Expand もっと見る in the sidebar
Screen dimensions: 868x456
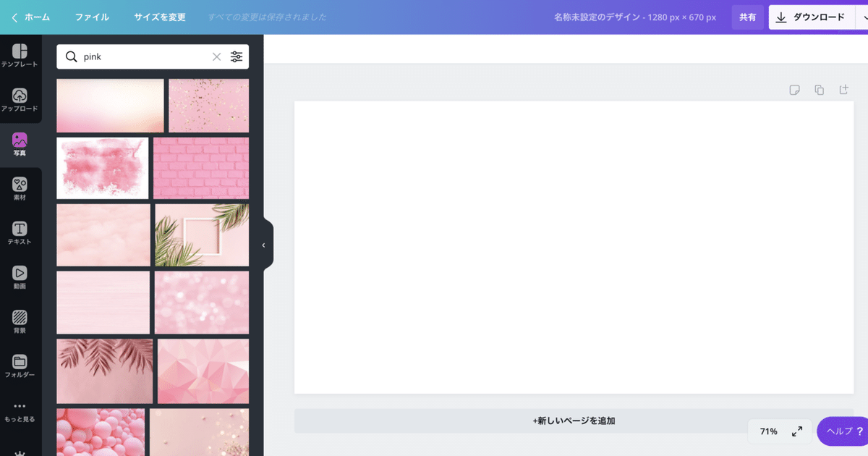pyautogui.click(x=20, y=413)
